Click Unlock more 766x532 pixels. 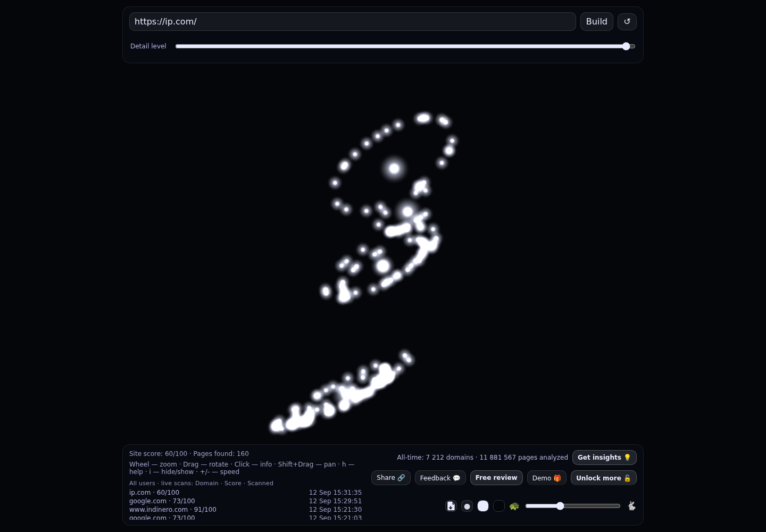click(x=604, y=478)
